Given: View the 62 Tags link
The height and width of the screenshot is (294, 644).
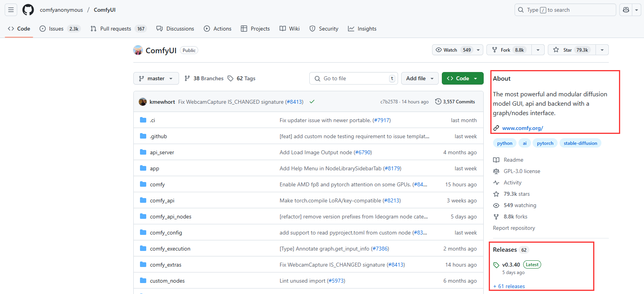Looking at the screenshot, I should [x=242, y=78].
